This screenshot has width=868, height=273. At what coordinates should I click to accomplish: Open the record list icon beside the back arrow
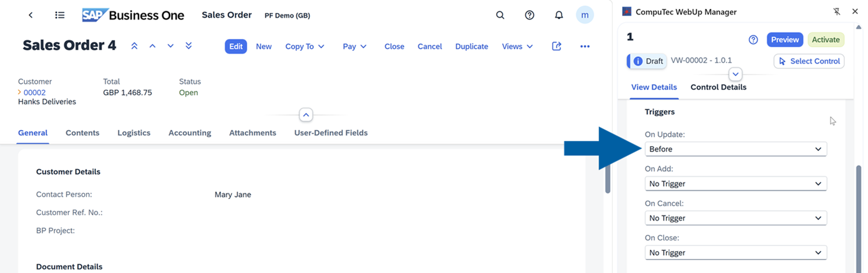coord(59,15)
